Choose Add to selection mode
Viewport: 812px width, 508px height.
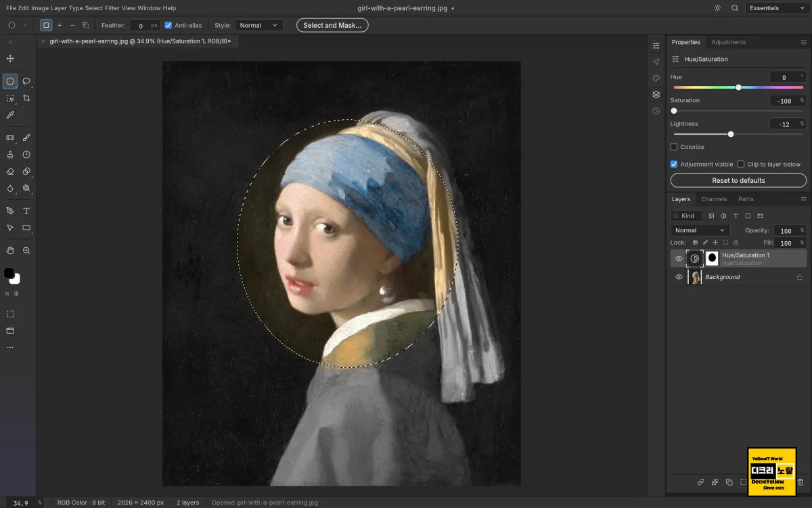[x=59, y=25]
